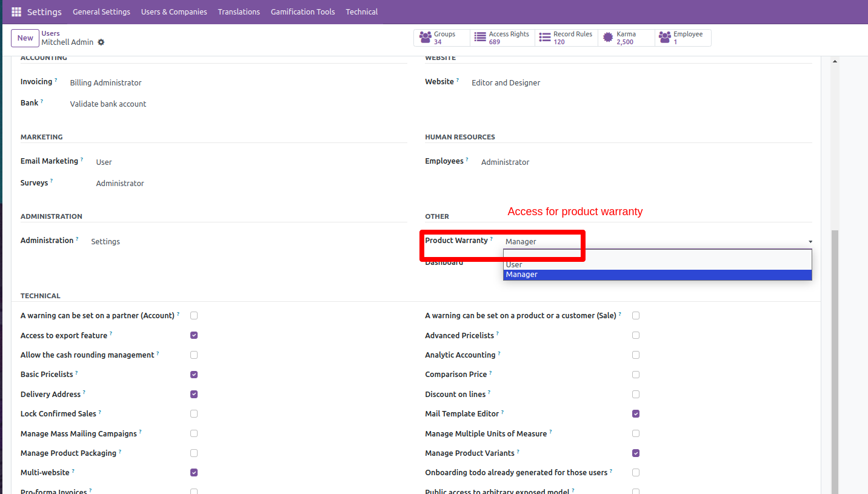Screen dimensions: 868x494
Task: Choose Manager option in dropdown list
Action: click(522, 275)
